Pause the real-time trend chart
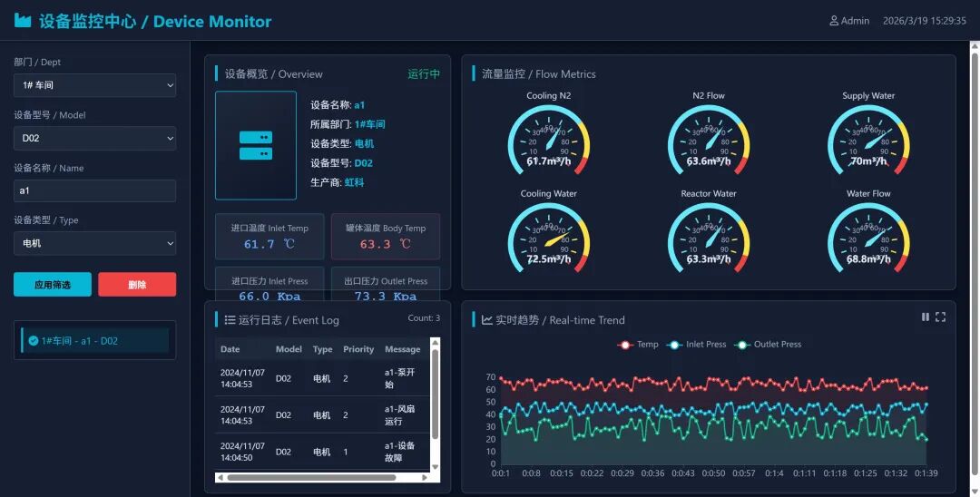 [926, 317]
